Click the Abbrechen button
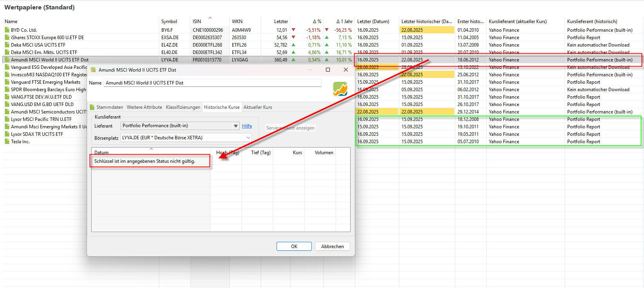 333,247
